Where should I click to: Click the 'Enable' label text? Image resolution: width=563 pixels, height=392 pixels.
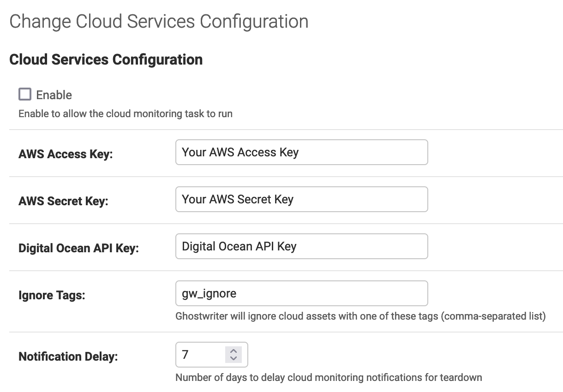pos(54,95)
